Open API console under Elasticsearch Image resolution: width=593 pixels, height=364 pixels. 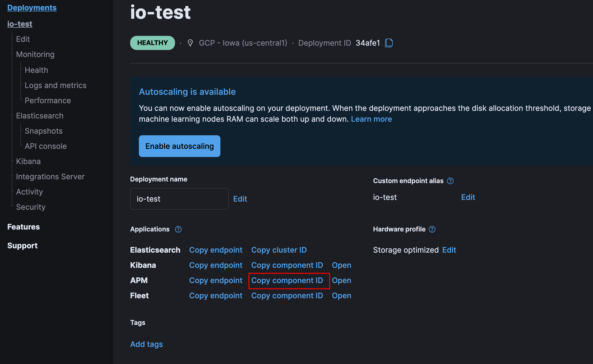tap(46, 146)
